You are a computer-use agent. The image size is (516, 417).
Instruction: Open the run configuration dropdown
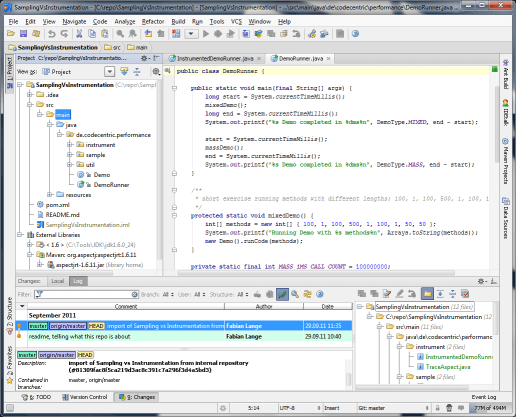tap(191, 34)
